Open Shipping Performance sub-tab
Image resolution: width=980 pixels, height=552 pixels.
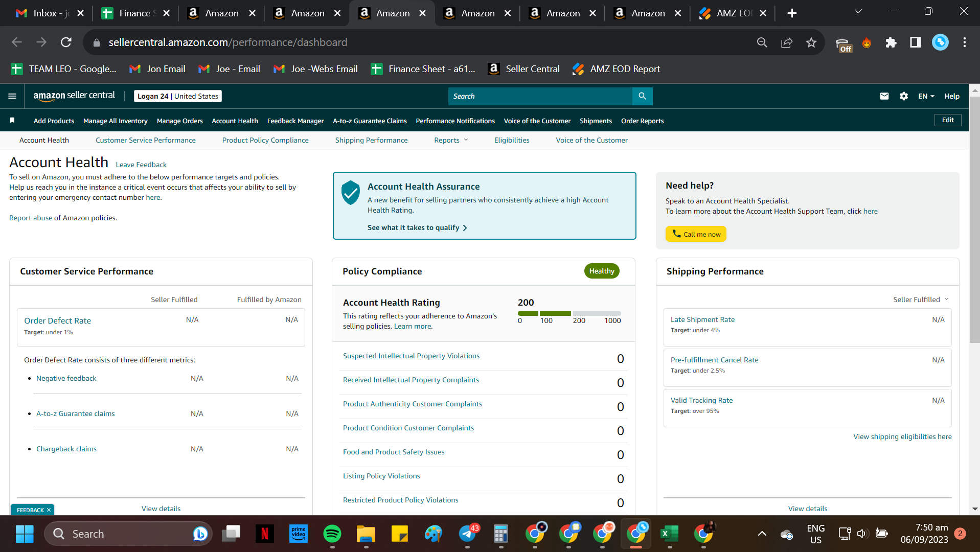pyautogui.click(x=372, y=140)
